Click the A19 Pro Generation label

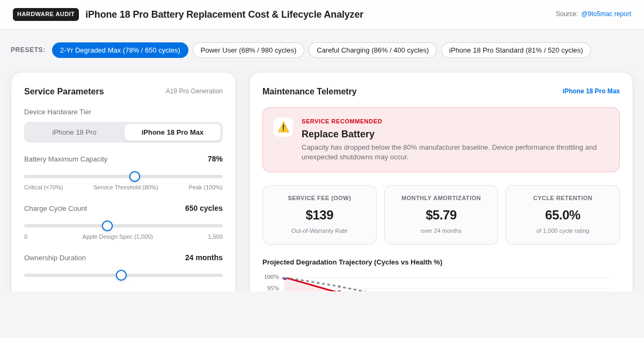[194, 91]
